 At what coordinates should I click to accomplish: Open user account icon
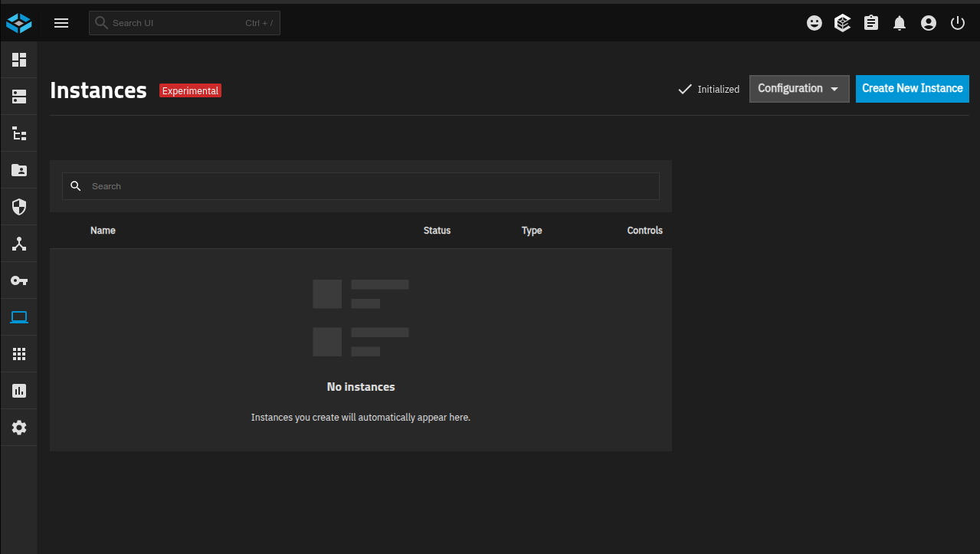pos(929,23)
